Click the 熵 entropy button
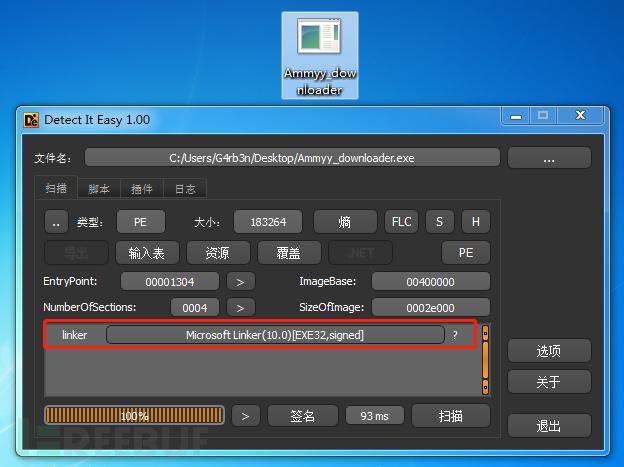624x467 pixels. click(345, 222)
